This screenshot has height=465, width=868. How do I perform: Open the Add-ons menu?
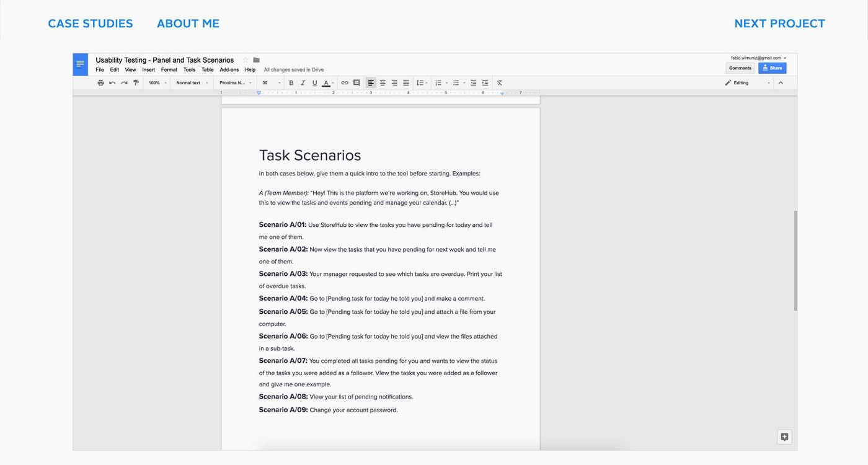click(229, 70)
